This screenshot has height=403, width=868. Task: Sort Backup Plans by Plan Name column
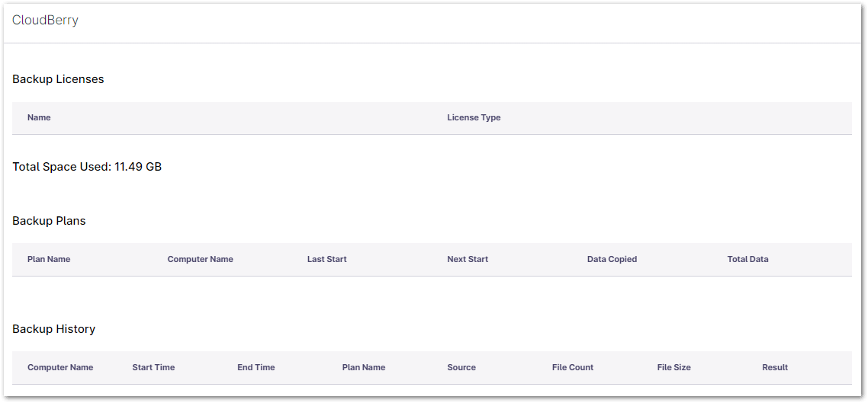click(49, 260)
